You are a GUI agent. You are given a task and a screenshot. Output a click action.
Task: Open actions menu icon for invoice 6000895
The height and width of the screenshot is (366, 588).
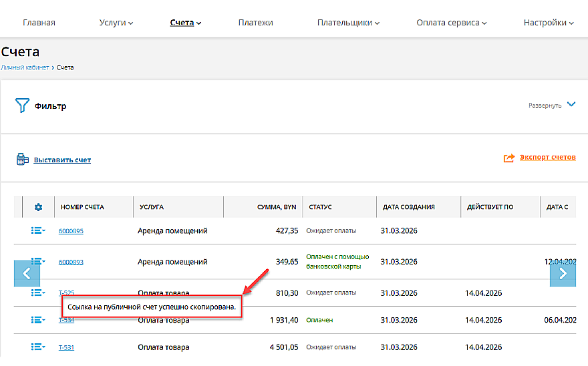click(x=37, y=230)
